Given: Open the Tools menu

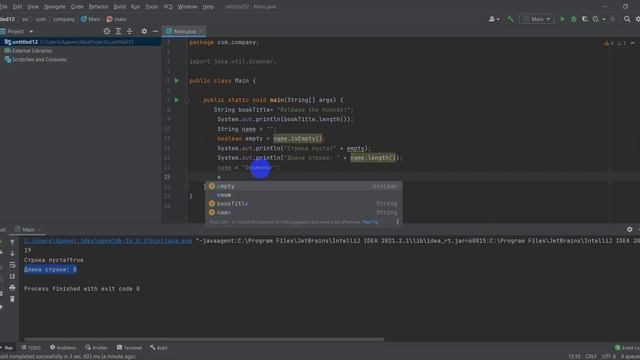Looking at the screenshot, I should (x=151, y=7).
